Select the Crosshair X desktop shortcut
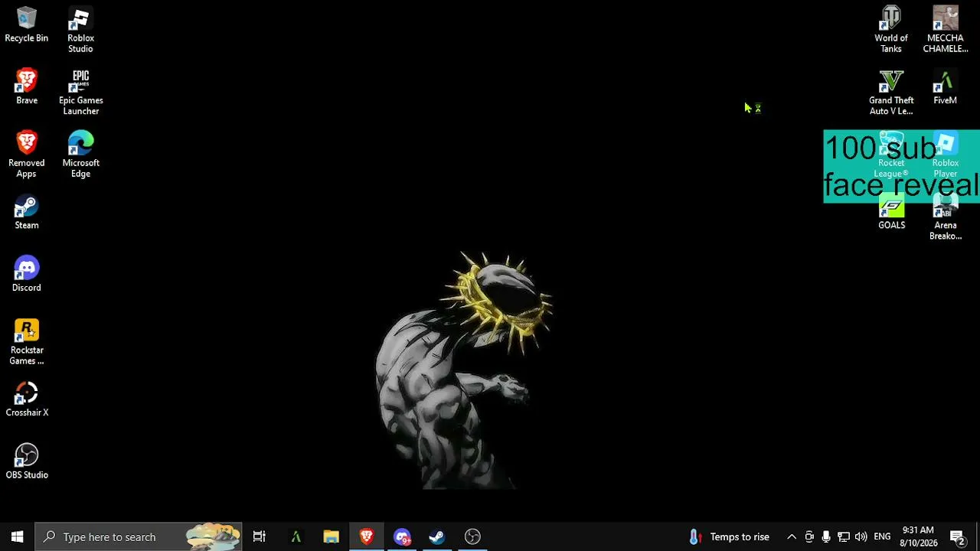This screenshot has height=551, width=980. 27,400
